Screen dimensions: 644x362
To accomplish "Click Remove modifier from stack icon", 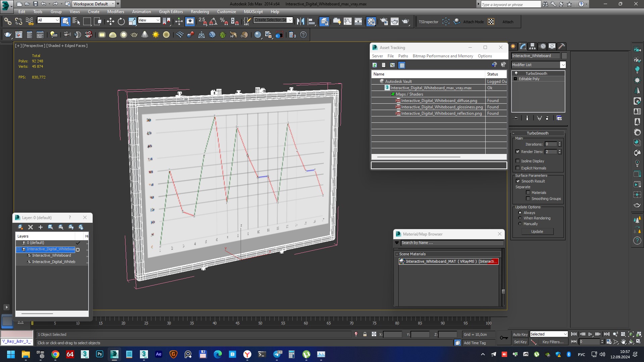I will [547, 118].
